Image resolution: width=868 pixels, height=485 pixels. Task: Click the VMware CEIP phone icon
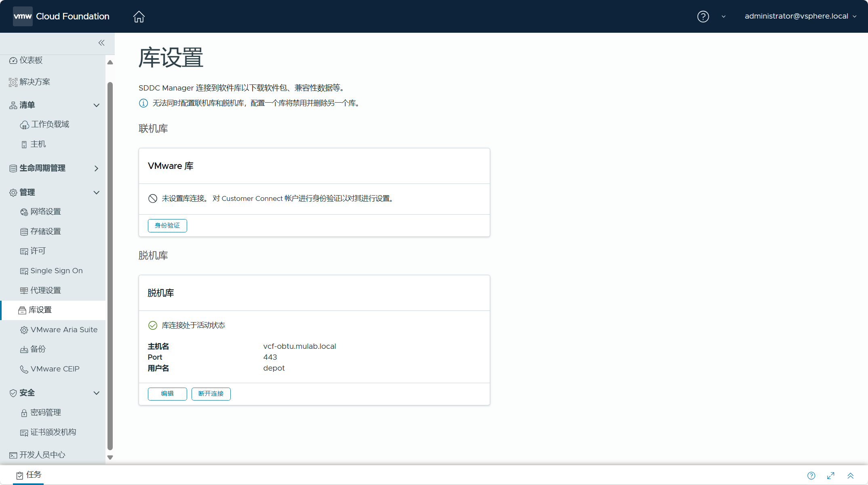[x=24, y=369]
